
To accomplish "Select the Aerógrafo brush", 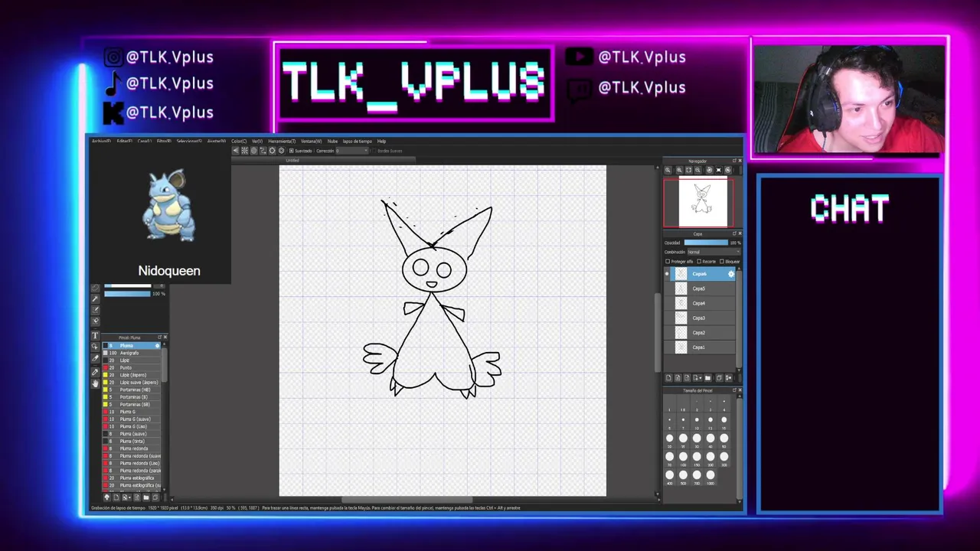I will click(x=131, y=353).
